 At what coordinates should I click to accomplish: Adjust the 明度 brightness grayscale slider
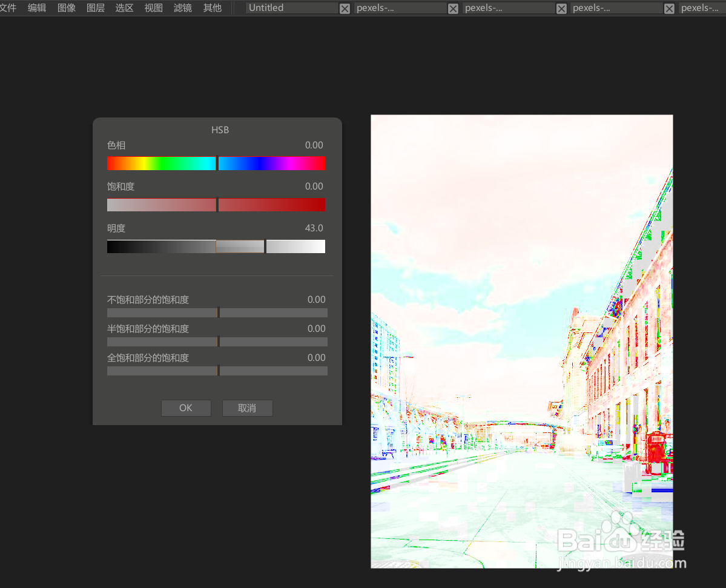pos(216,246)
